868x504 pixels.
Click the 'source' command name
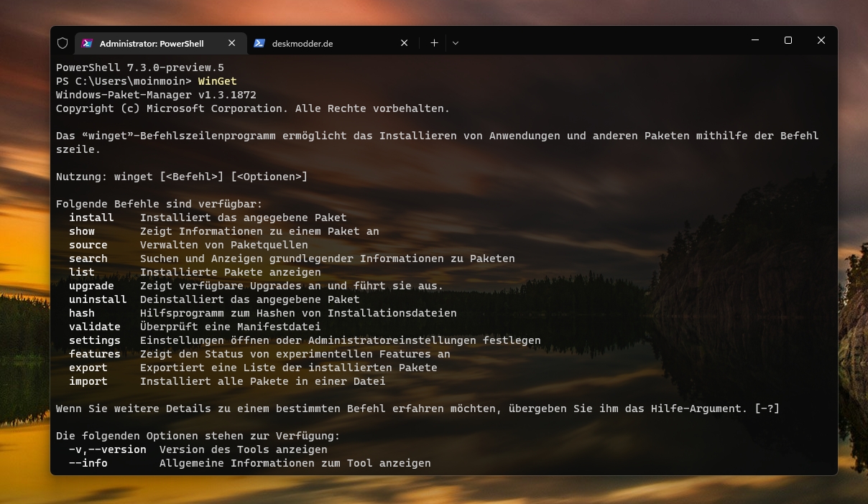pyautogui.click(x=88, y=245)
